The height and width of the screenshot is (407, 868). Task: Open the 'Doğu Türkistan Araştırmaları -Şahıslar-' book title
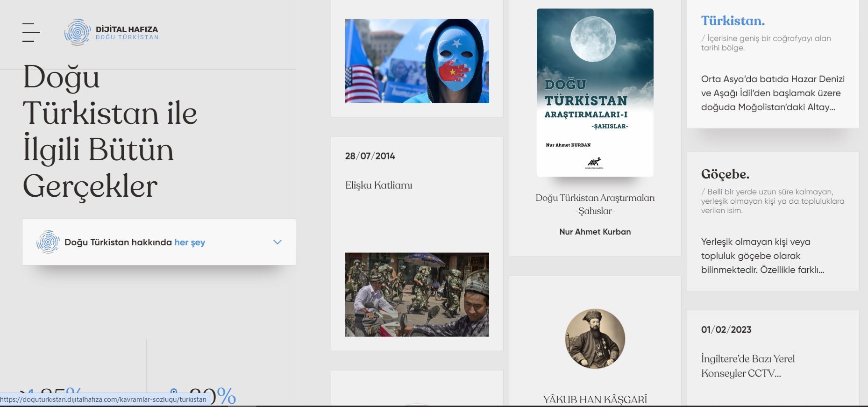(x=595, y=204)
